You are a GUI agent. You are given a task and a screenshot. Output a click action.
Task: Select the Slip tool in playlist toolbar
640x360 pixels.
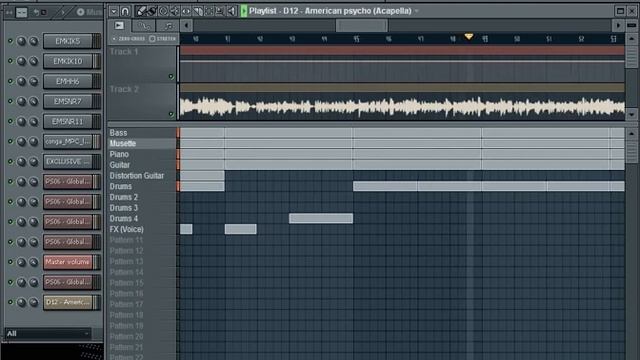point(186,11)
